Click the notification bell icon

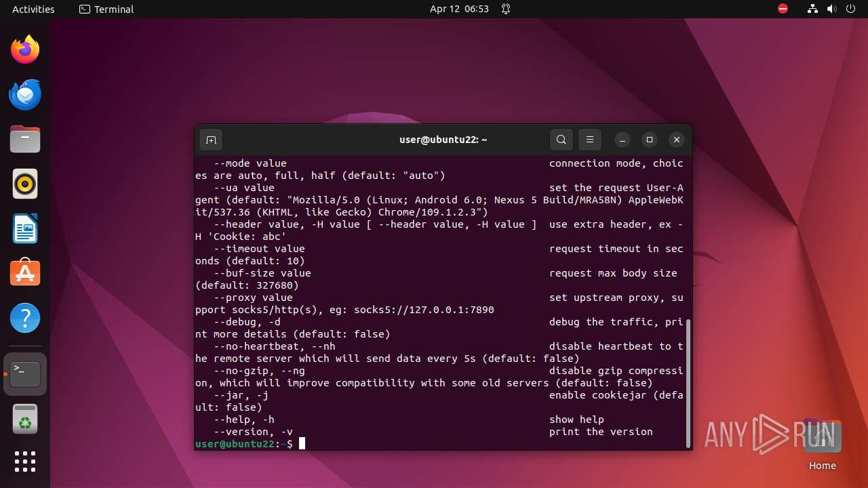pos(506,9)
